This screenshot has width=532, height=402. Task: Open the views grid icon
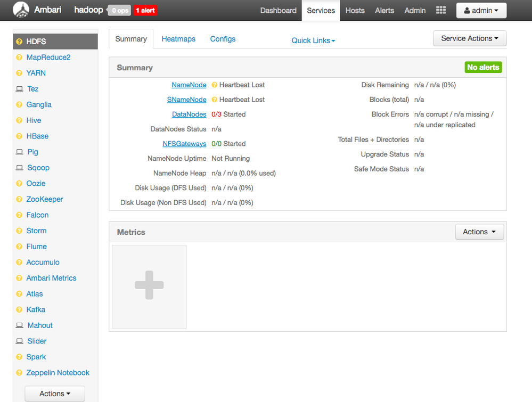pyautogui.click(x=441, y=10)
